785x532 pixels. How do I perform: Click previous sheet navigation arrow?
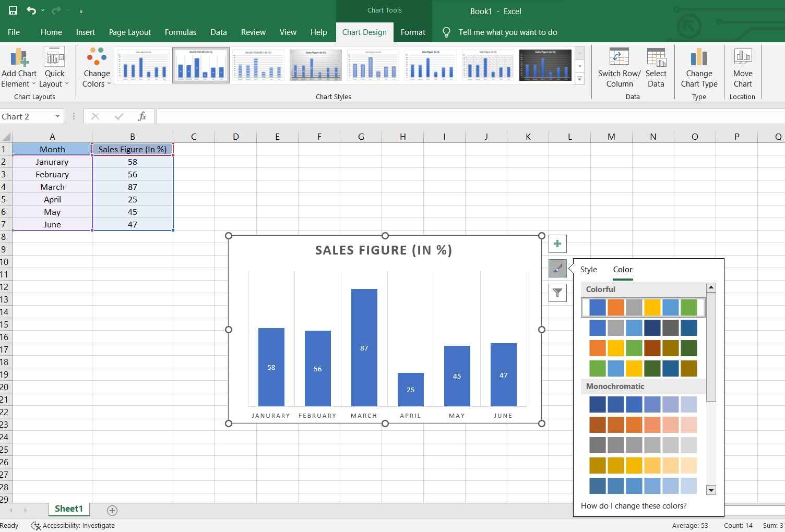click(11, 510)
